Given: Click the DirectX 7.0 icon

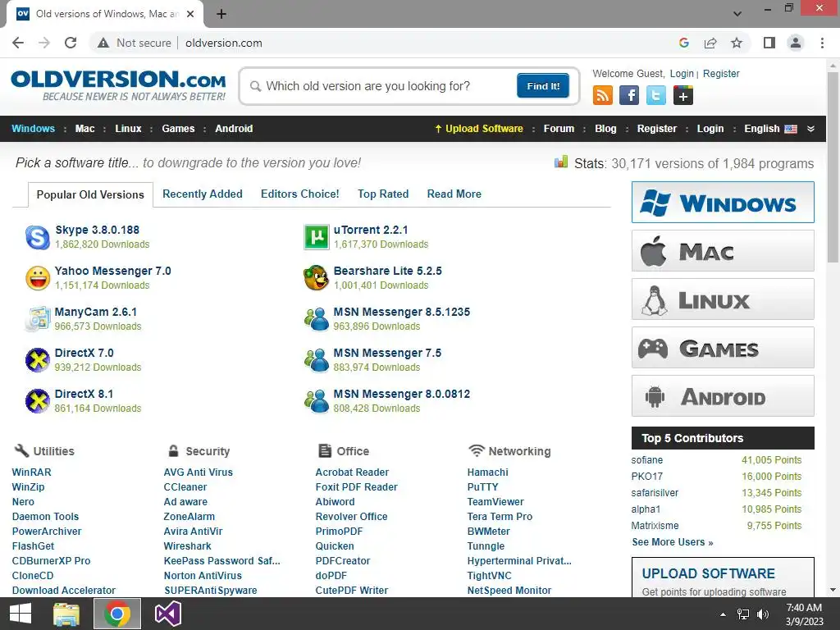Looking at the screenshot, I should [38, 360].
